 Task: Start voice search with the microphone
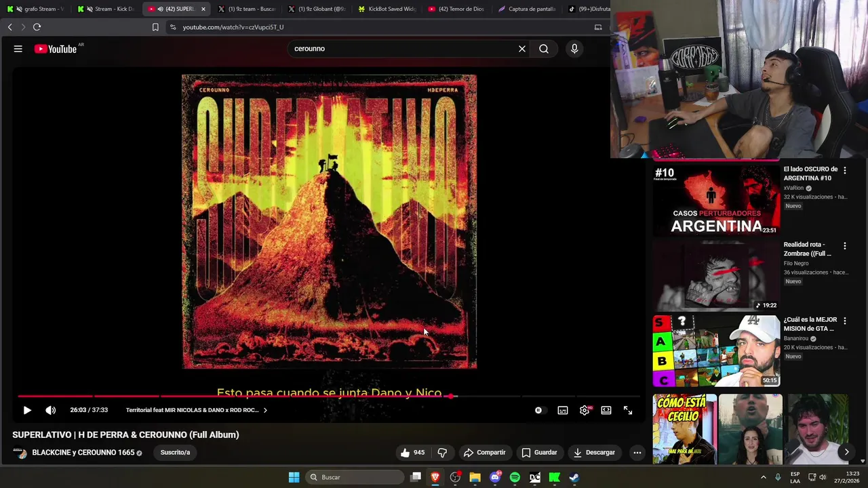click(x=574, y=49)
